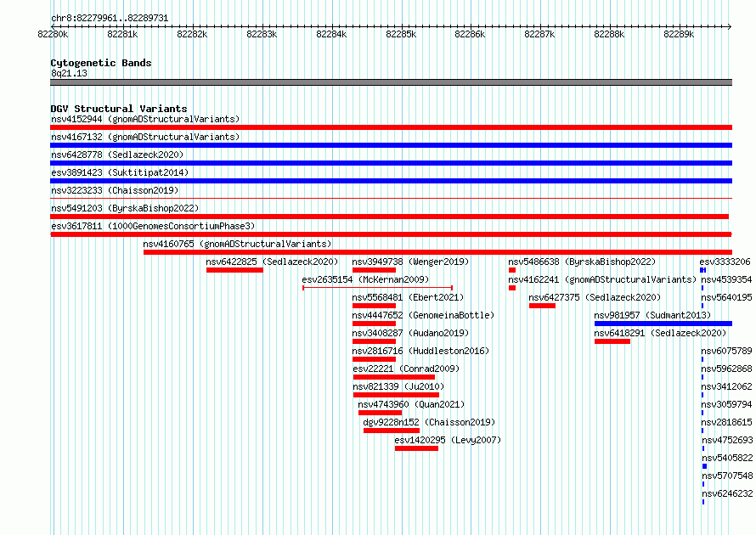Viewport: 756px width, 535px height.
Task: Click the 8q21.13 cytogenetic band bar
Action: coord(391,82)
